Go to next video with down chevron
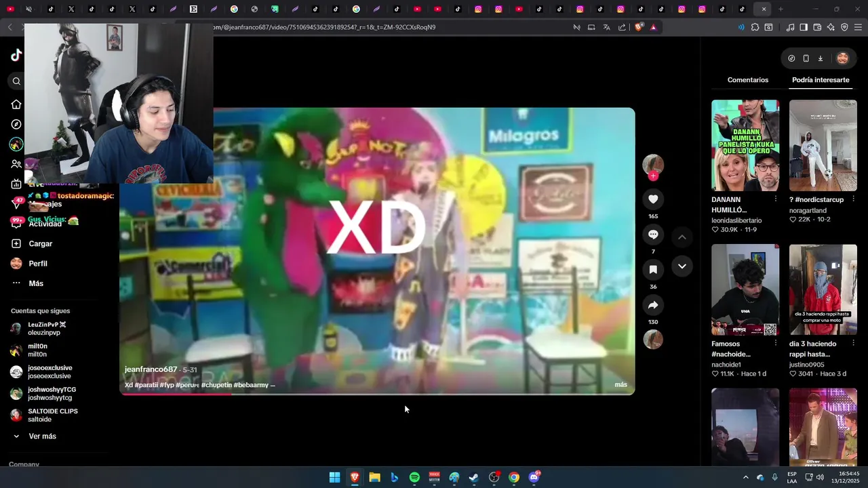Screen dimensions: 868x488 pos(682,266)
